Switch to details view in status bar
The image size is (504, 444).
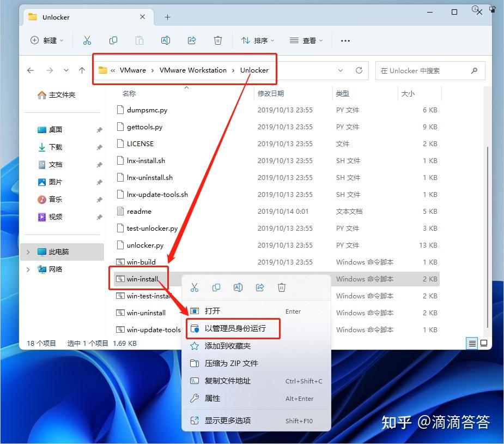click(472, 343)
